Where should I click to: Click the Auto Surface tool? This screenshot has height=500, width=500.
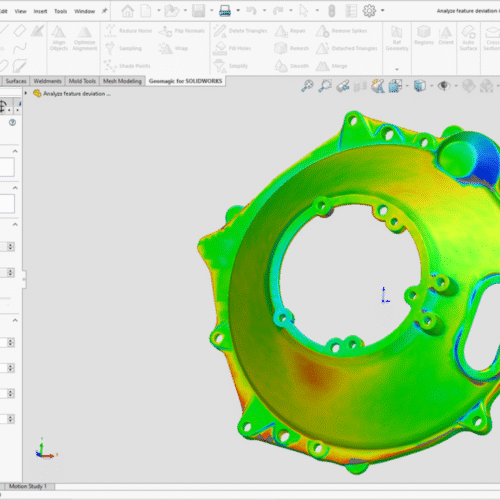468,38
